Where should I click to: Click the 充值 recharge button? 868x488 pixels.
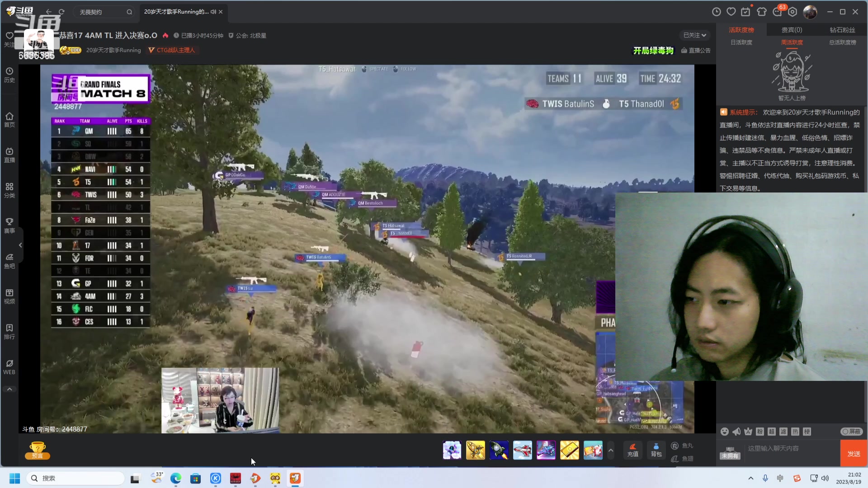(x=632, y=450)
